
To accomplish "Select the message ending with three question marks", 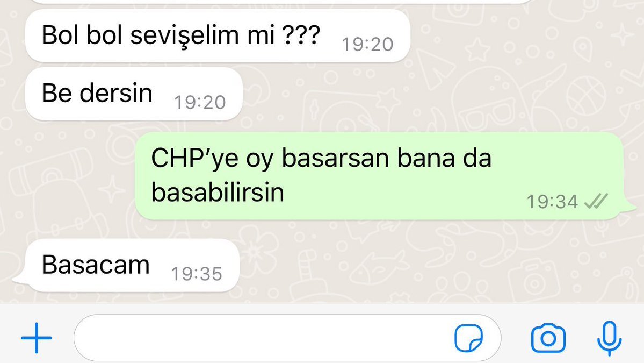I will click(218, 36).
